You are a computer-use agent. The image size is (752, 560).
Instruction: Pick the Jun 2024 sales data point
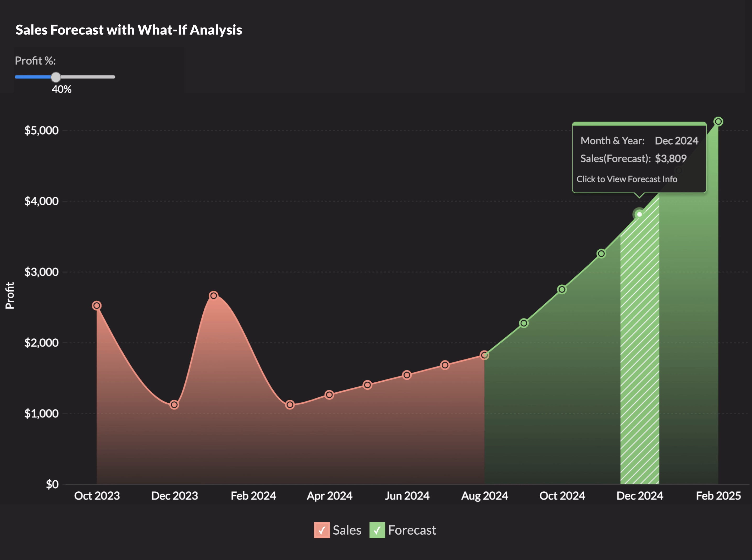407,375
